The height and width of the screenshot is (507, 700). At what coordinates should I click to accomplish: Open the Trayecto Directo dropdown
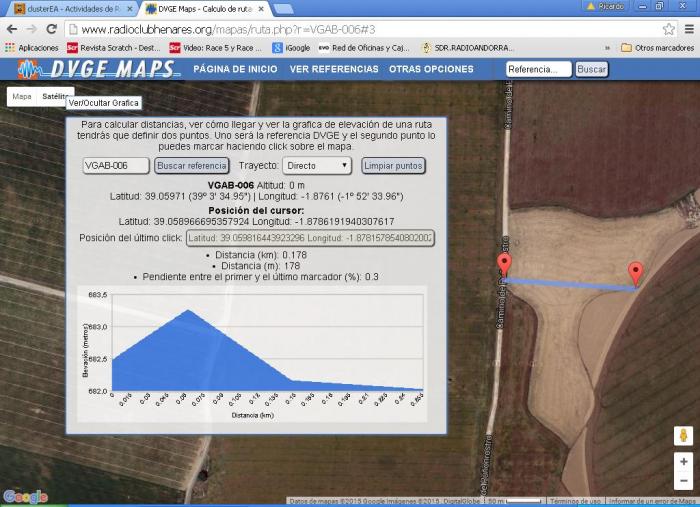pyautogui.click(x=317, y=166)
